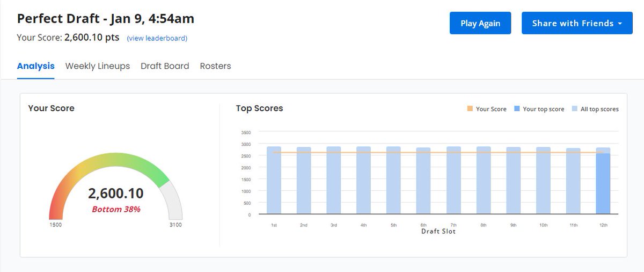Click the 3rd draft slot bar
The width and height of the screenshot is (644, 272).
pos(334,180)
